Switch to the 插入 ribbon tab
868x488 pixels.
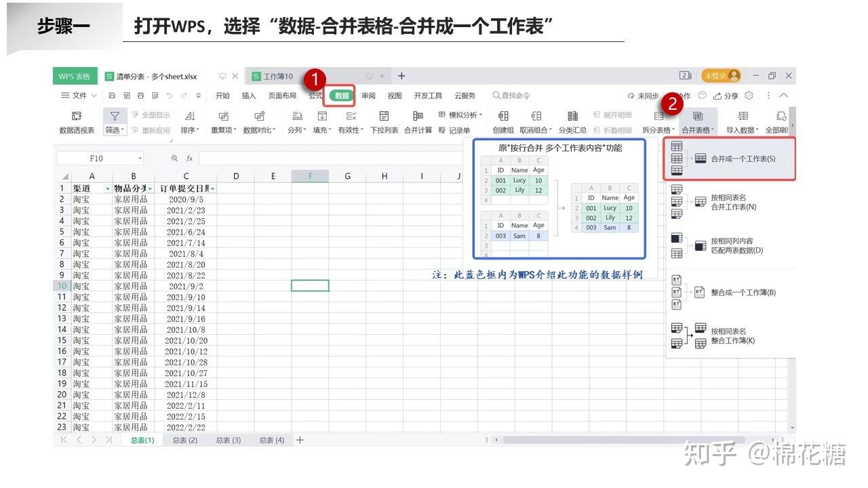(x=249, y=96)
